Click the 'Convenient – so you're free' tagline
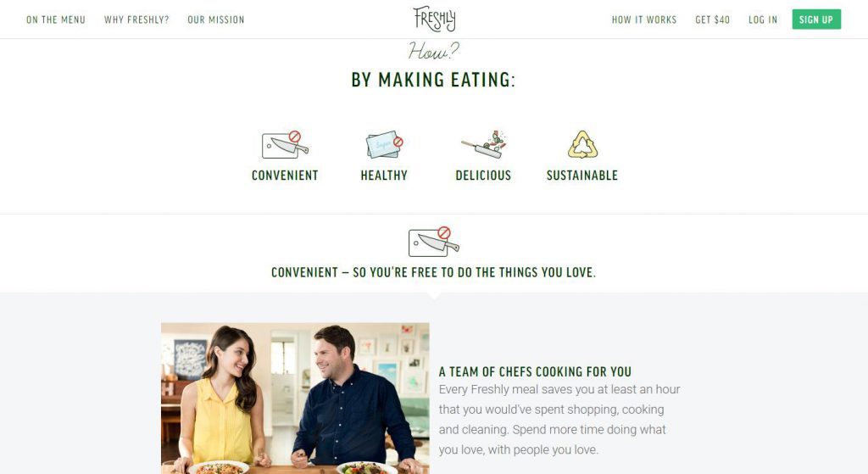This screenshot has width=868, height=474. coord(433,272)
